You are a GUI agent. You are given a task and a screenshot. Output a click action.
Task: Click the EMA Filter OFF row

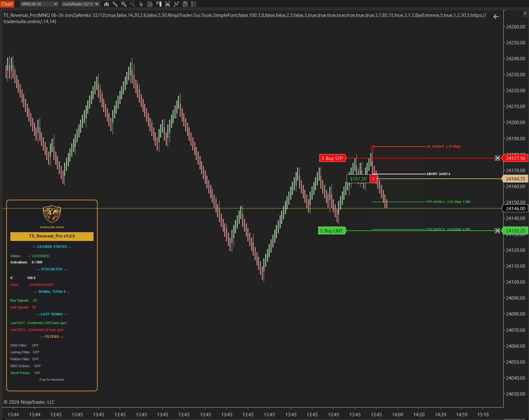point(24,345)
